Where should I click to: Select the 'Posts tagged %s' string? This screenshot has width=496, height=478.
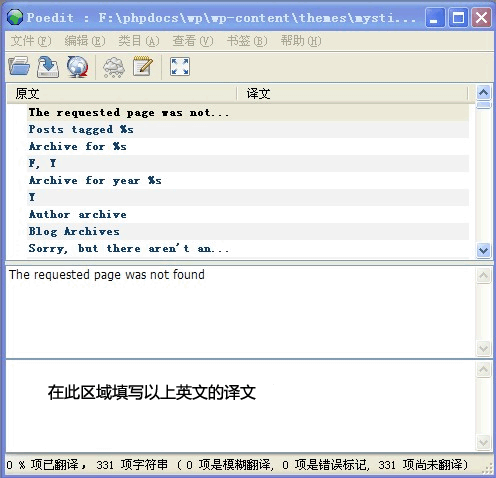coord(248,129)
